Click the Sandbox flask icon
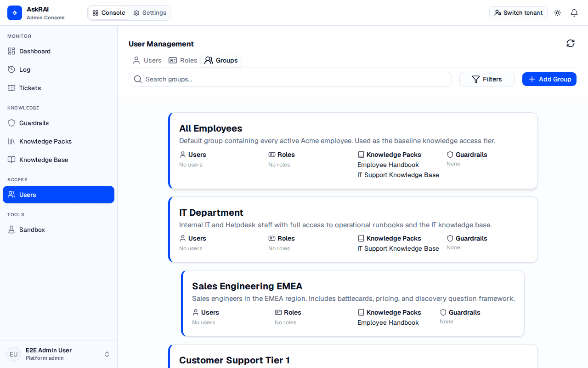The height and width of the screenshot is (368, 588). point(11,230)
